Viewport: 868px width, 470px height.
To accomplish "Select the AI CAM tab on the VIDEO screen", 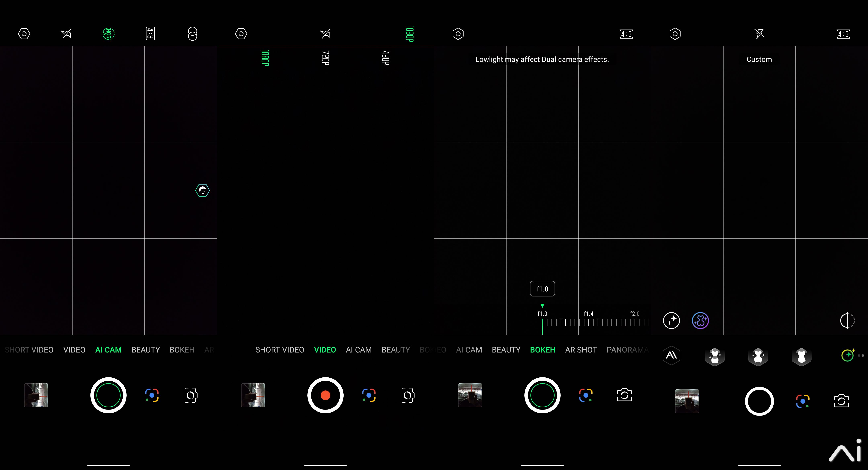I will coord(358,350).
